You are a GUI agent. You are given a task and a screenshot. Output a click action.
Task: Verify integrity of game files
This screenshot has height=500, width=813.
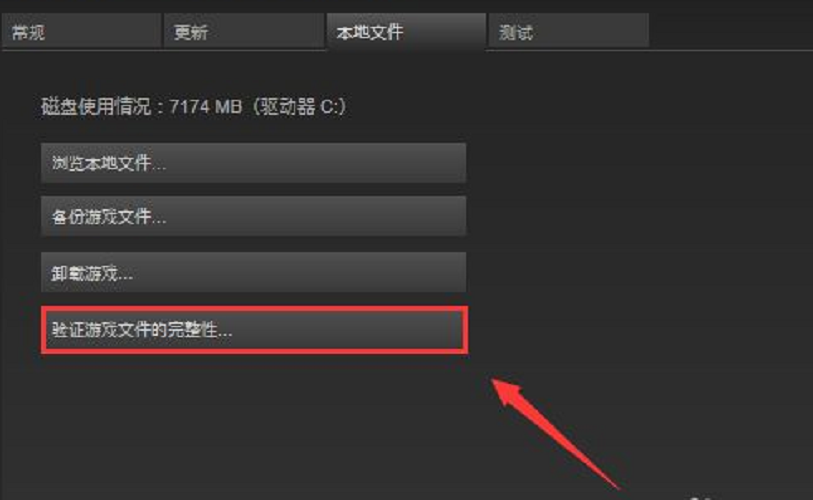tap(255, 330)
